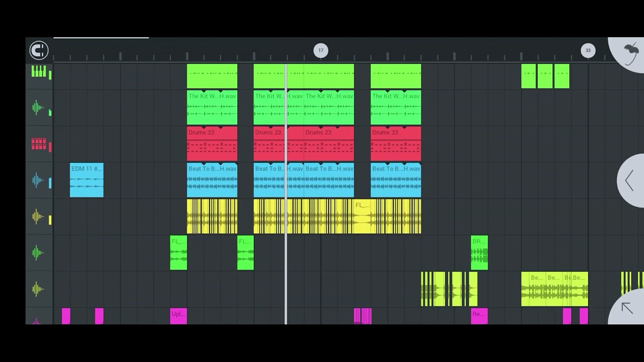This screenshot has width=644, height=362.
Task: Select the magenta Re... clip
Action: [479, 316]
